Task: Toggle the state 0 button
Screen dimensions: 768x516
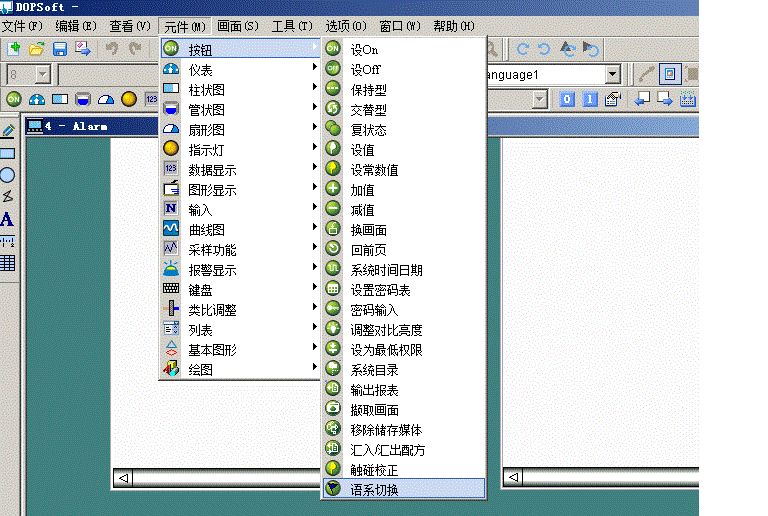Action: [x=567, y=99]
